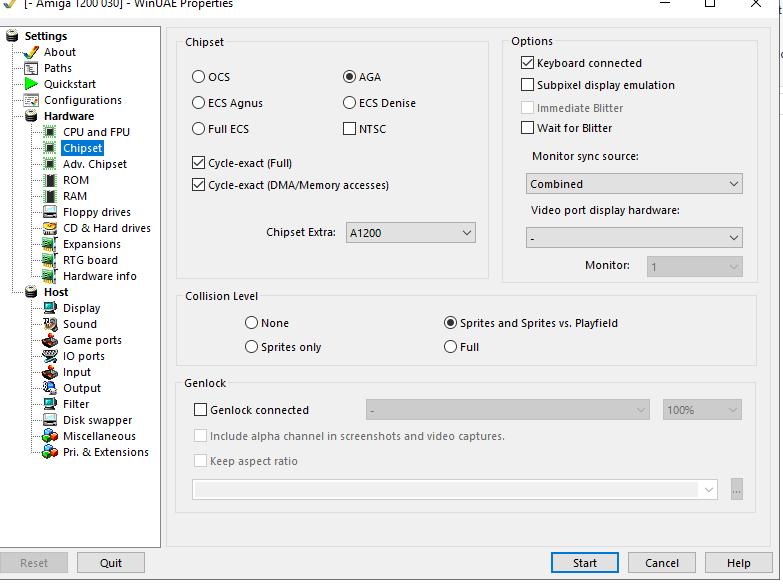The height and width of the screenshot is (584, 783).
Task: Toggle Keyboard connected checkbox
Action: click(527, 63)
